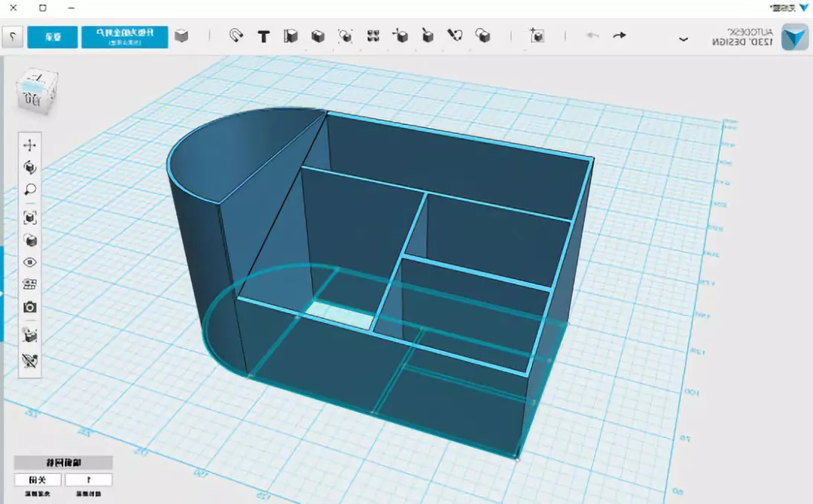This screenshot has width=813, height=504.
Task: Select the Orbit rotate-view tool
Action: click(x=29, y=167)
